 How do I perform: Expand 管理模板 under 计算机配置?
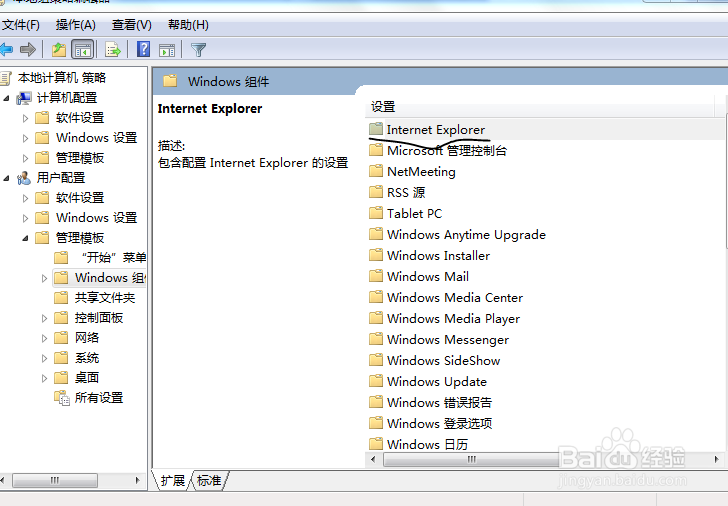(x=26, y=158)
